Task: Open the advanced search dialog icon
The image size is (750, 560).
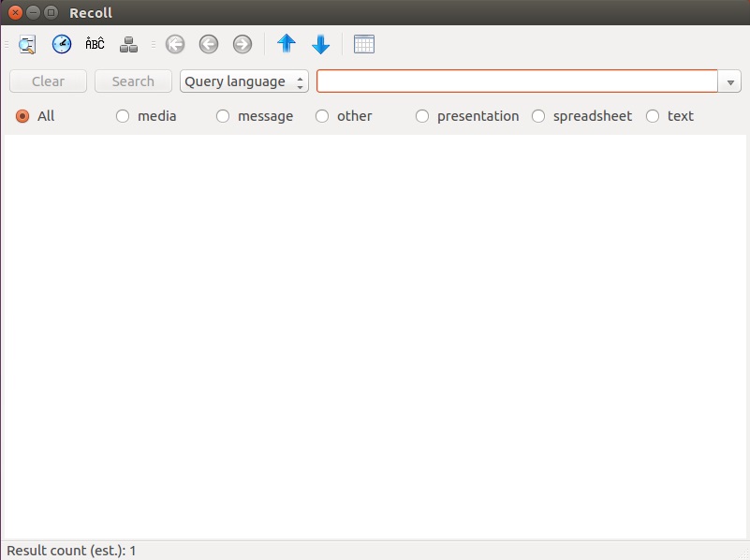Action: [x=27, y=44]
